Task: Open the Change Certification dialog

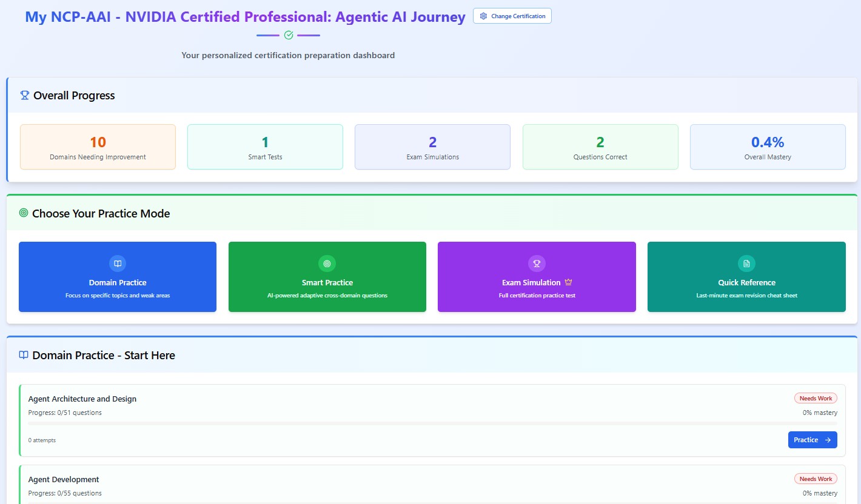Action: [512, 16]
